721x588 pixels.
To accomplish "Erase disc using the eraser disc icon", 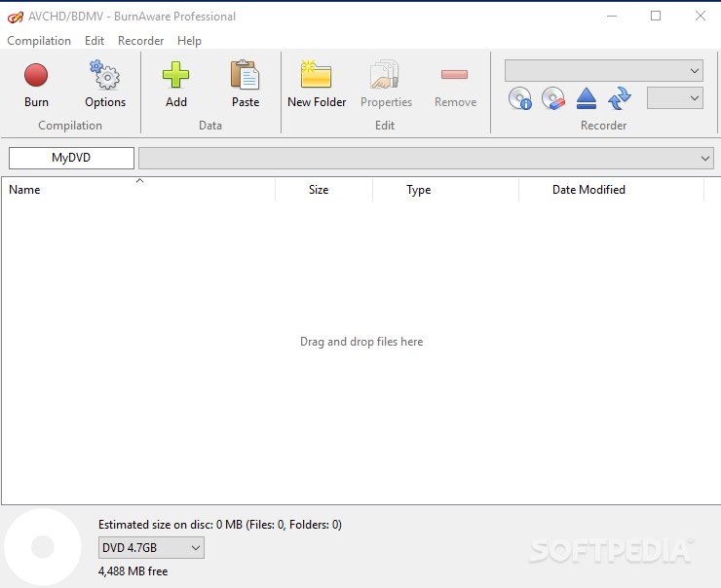I will click(553, 98).
